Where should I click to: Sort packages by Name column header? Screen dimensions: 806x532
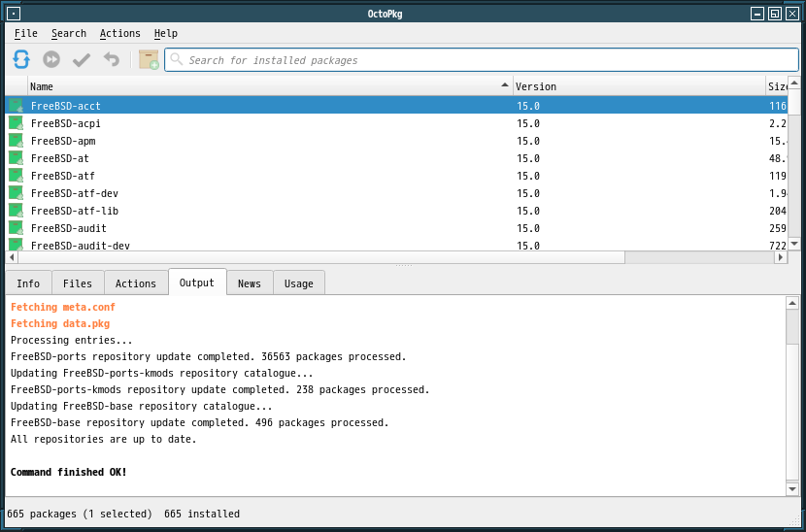tap(270, 86)
